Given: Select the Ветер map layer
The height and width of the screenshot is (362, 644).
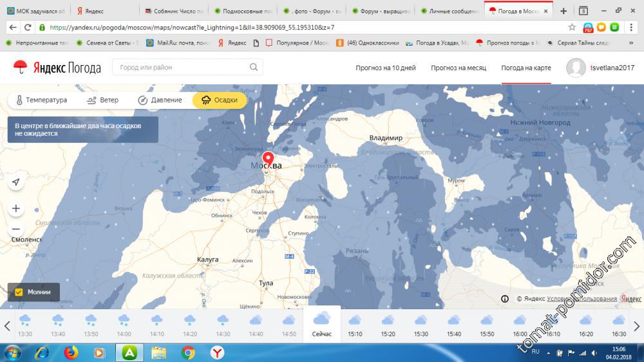Looking at the screenshot, I should [102, 100].
